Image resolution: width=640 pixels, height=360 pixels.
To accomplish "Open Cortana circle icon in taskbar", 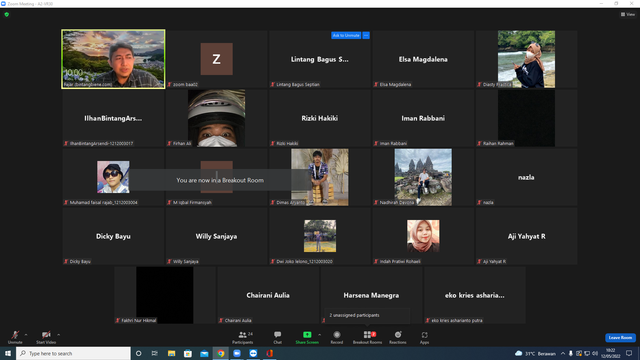I will (x=138, y=353).
